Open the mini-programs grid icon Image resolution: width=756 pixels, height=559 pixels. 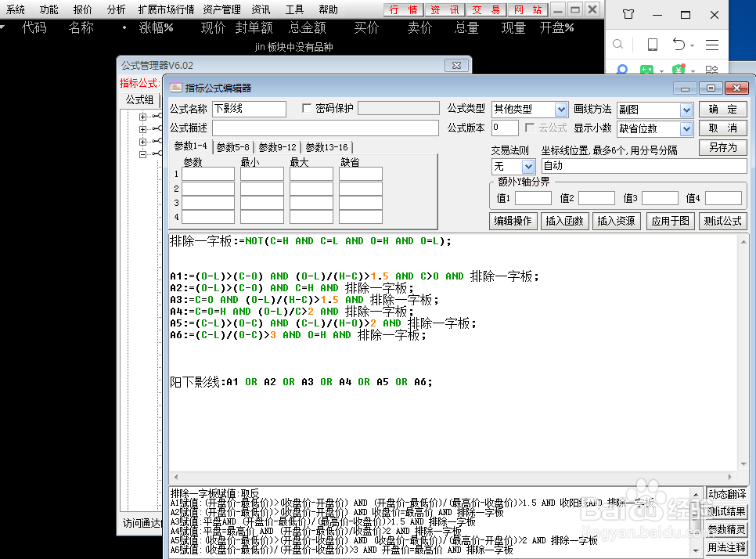coord(713,70)
